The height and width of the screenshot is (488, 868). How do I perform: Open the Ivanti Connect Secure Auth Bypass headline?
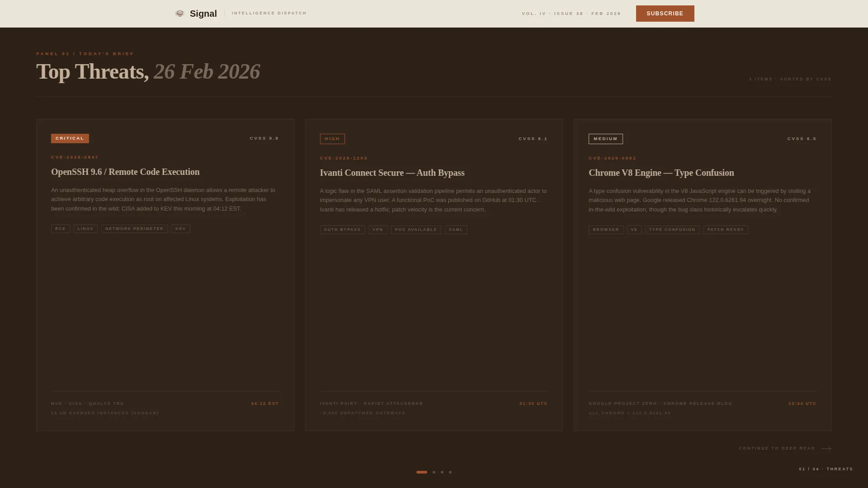click(392, 173)
